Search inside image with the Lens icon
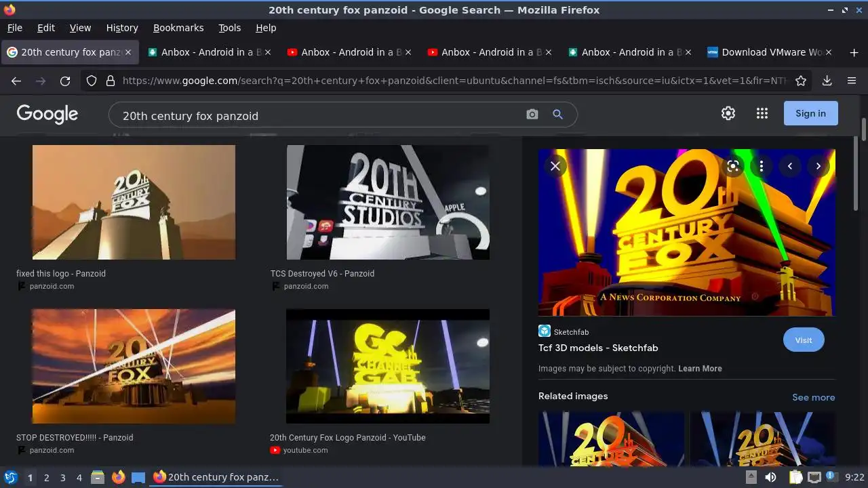Viewport: 868px width, 488px height. point(733,166)
